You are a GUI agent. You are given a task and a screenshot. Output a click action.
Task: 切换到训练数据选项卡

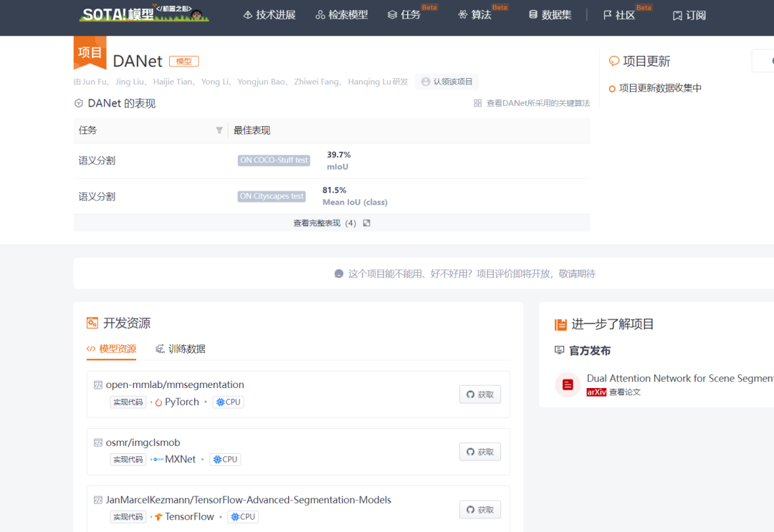coord(179,349)
